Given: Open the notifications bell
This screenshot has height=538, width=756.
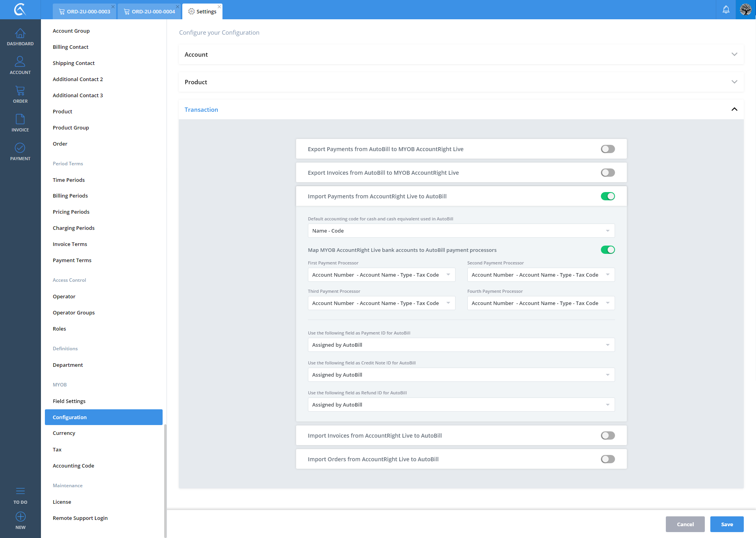Looking at the screenshot, I should [x=726, y=9].
